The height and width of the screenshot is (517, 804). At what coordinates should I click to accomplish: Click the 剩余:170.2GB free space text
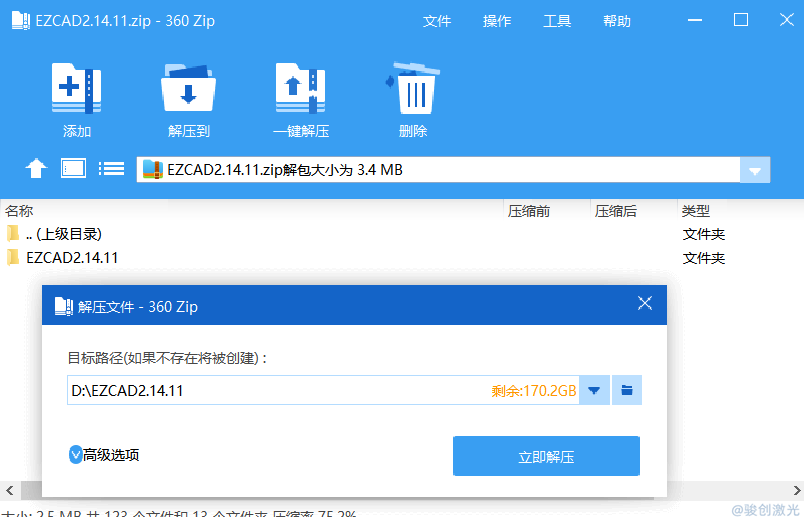click(534, 391)
